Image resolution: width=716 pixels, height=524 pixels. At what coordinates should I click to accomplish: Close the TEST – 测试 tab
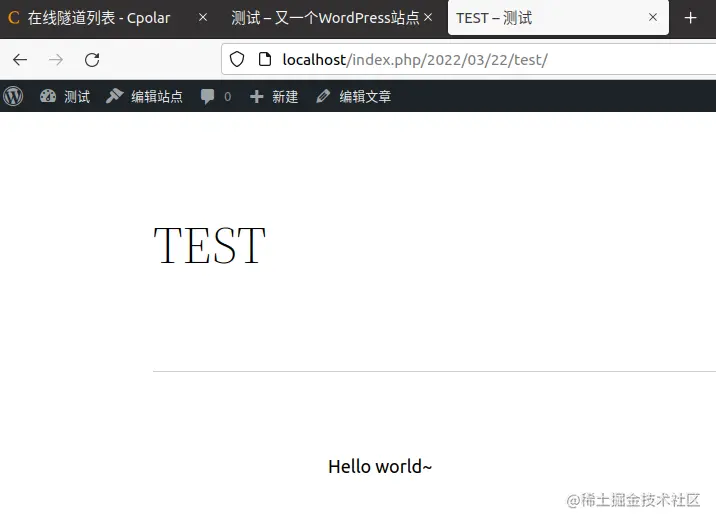(653, 18)
